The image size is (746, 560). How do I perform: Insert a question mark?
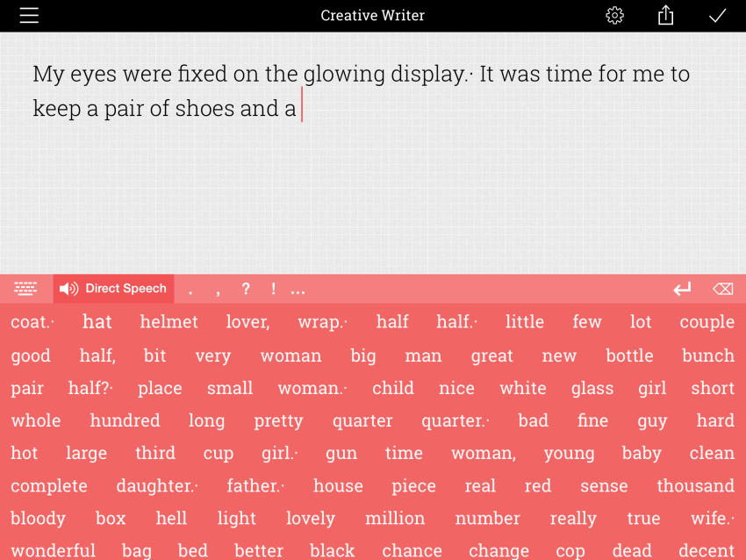coord(246,288)
